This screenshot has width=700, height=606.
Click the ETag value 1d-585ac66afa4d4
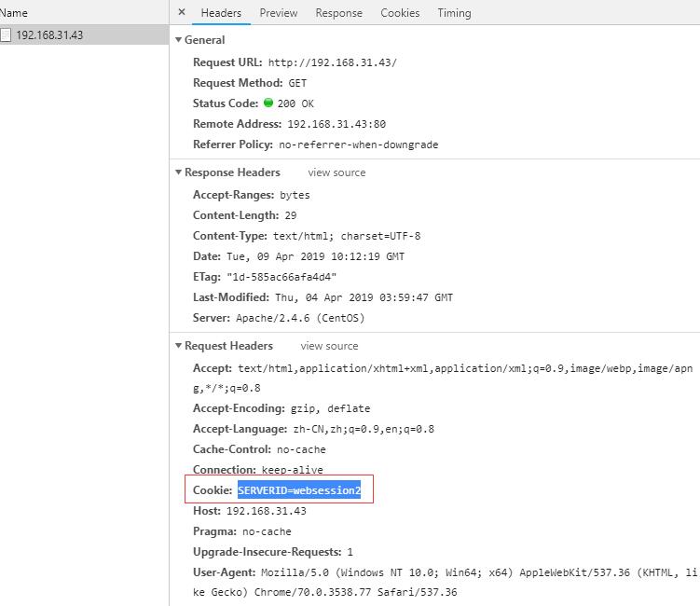(x=281, y=277)
